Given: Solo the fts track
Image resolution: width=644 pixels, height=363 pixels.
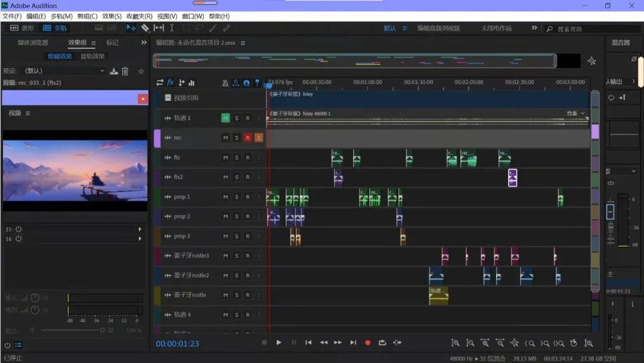Looking at the screenshot, I should point(237,158).
